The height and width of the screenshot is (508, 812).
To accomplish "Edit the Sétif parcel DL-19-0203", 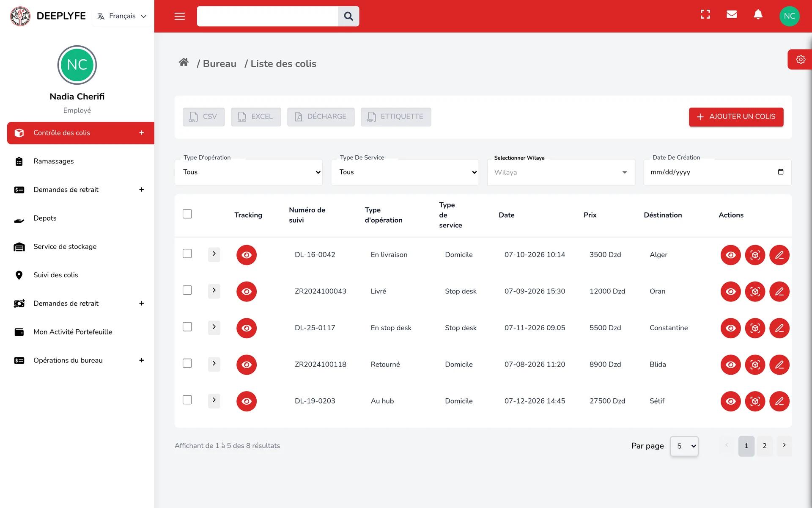I will pos(779,401).
